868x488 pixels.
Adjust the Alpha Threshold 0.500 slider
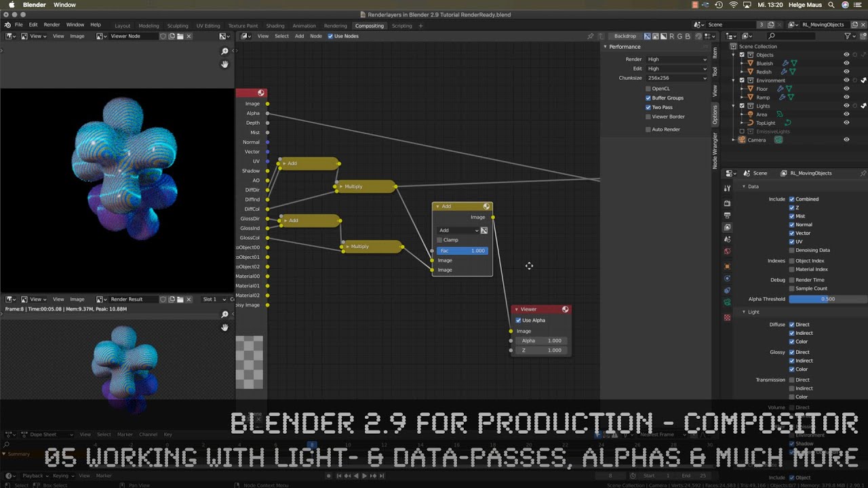click(x=828, y=299)
